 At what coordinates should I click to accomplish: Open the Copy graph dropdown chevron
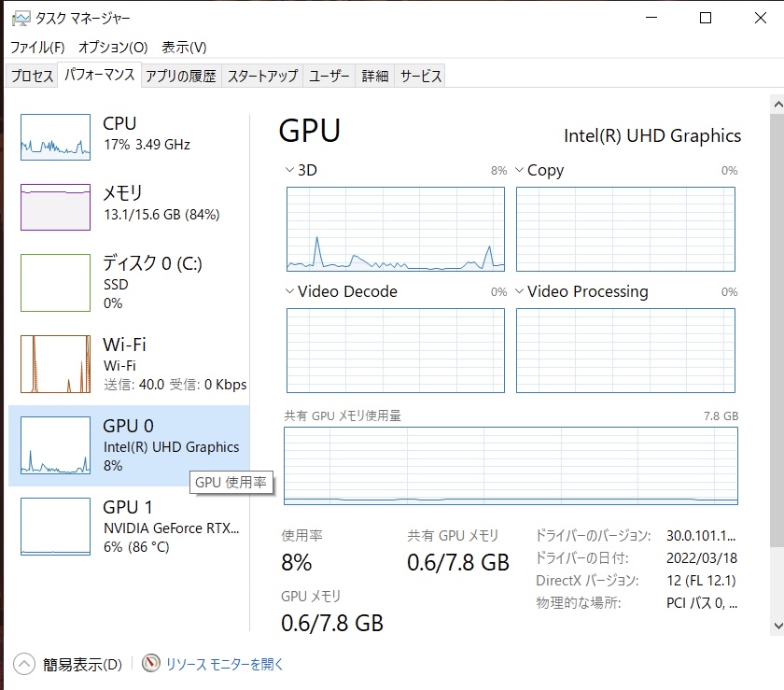coord(519,171)
